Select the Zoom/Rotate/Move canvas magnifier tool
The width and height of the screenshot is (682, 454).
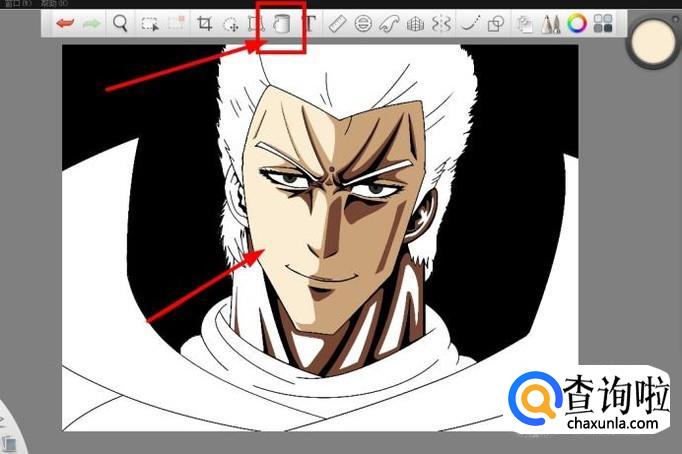(x=120, y=23)
